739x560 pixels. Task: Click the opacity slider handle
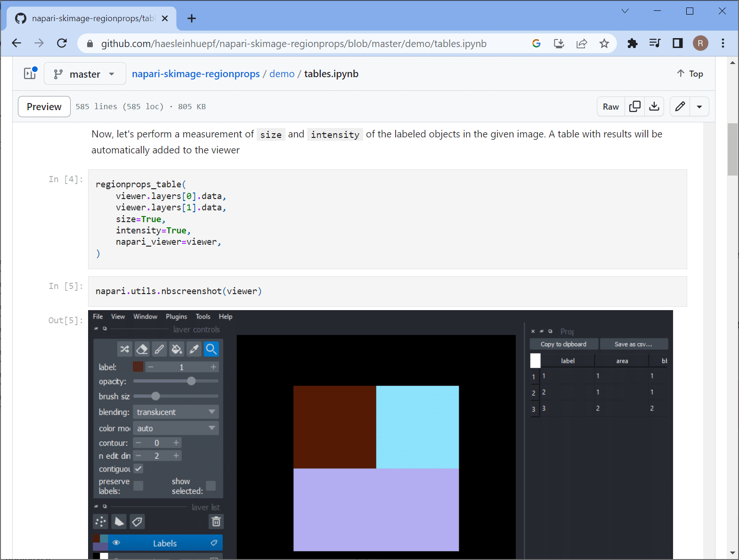coord(191,381)
